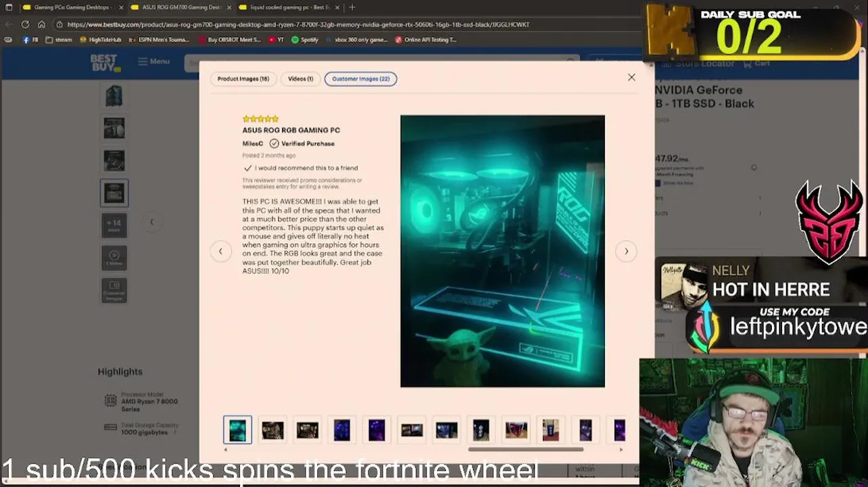Image resolution: width=868 pixels, height=487 pixels.
Task: Click the video tile in product sidebar
Action: (x=114, y=258)
